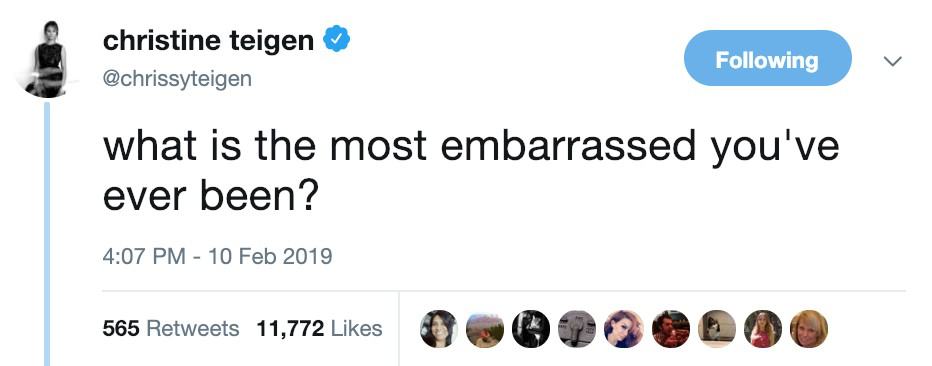This screenshot has width=932, height=366.
Task: Open the christine teigen display name
Action: click(208, 40)
